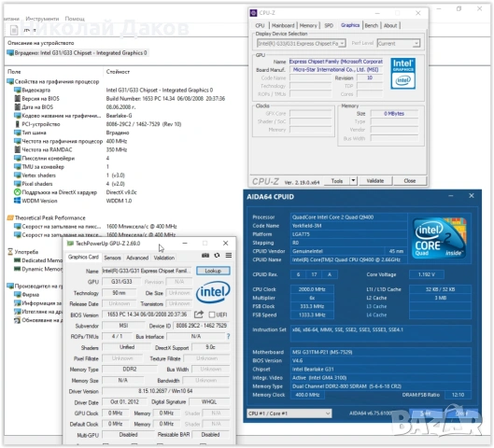The width and height of the screenshot is (494, 448).
Task: Click the MSI G31TM-P21 motherboard field
Action: (x=380, y=352)
